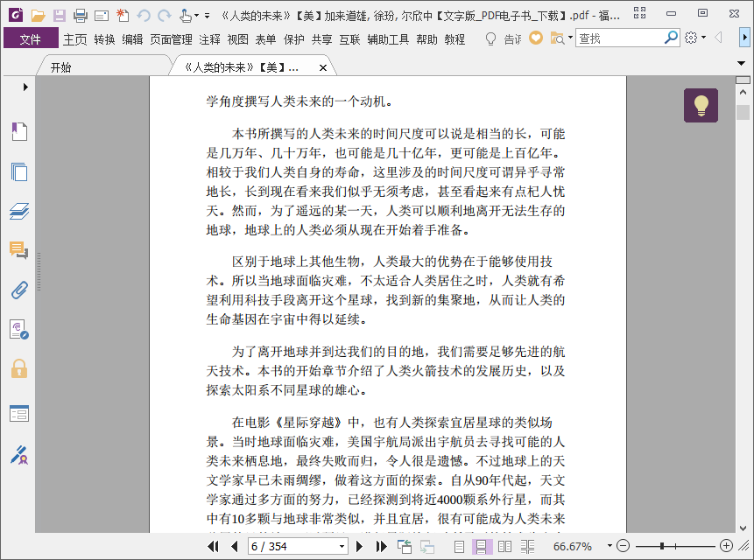
Task: Open the folder search dropdown arrow
Action: pos(570,38)
